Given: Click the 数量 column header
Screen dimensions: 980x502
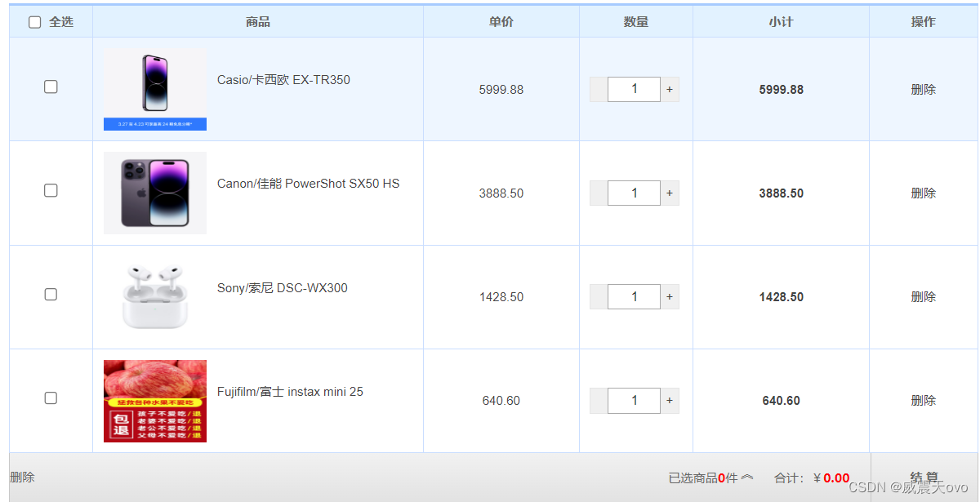Looking at the screenshot, I should point(636,22).
